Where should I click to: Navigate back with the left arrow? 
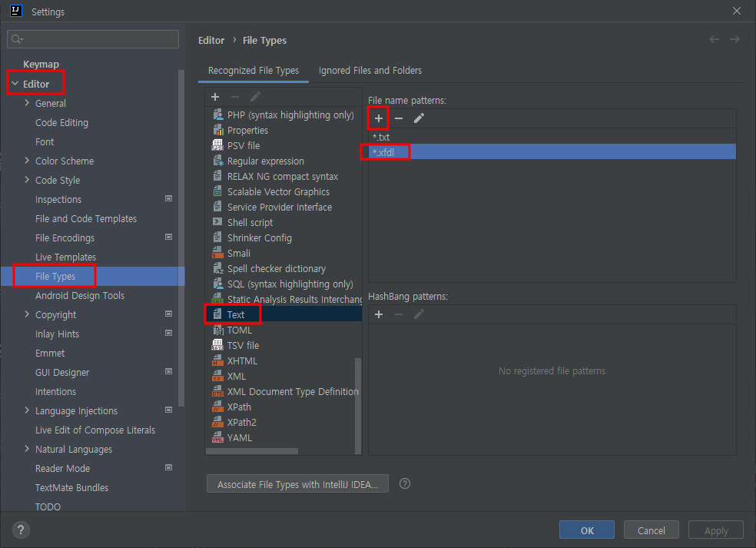714,39
